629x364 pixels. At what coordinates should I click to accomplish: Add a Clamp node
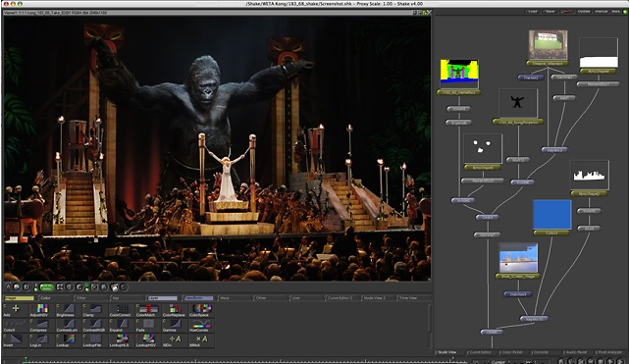tap(95, 309)
